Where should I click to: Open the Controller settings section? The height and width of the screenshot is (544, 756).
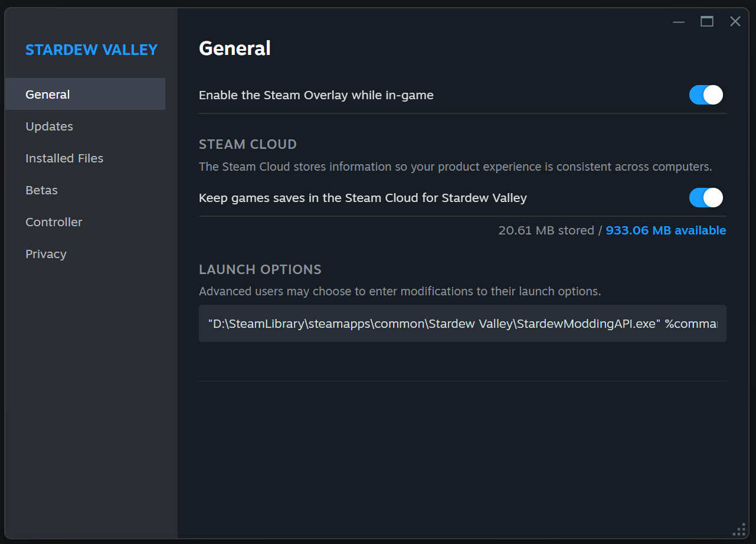[54, 221]
